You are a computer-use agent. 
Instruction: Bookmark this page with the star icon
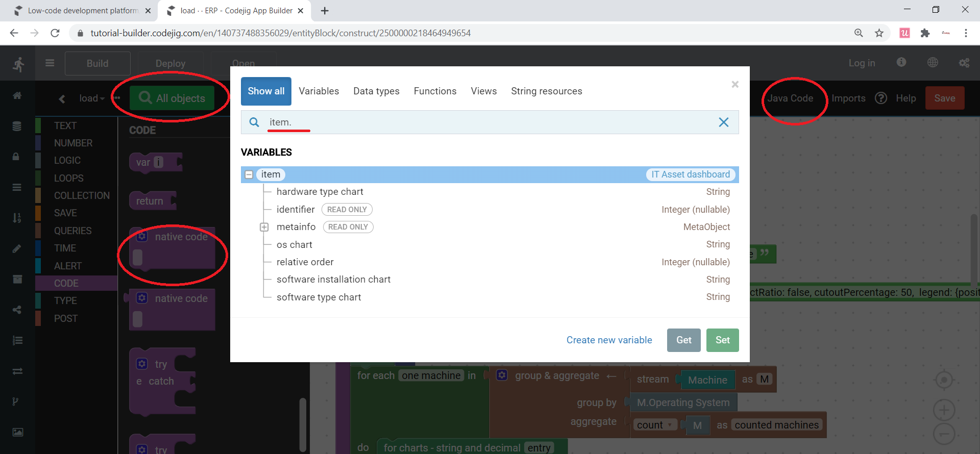(x=879, y=33)
